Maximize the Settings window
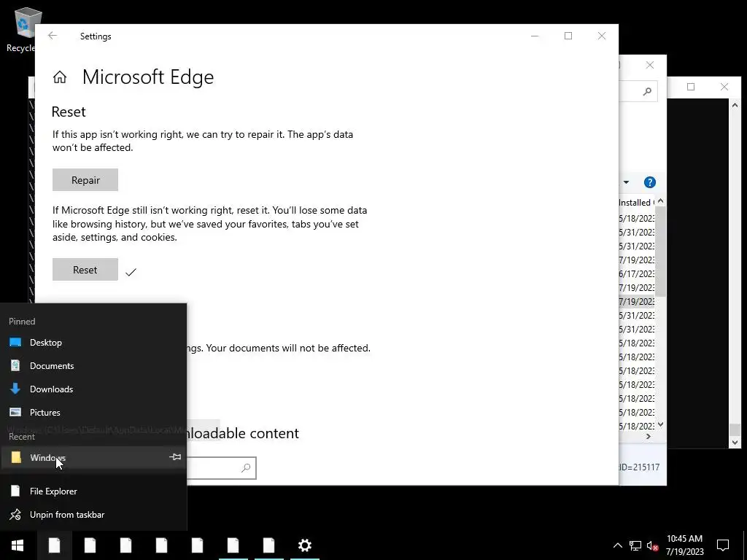 [x=568, y=36]
